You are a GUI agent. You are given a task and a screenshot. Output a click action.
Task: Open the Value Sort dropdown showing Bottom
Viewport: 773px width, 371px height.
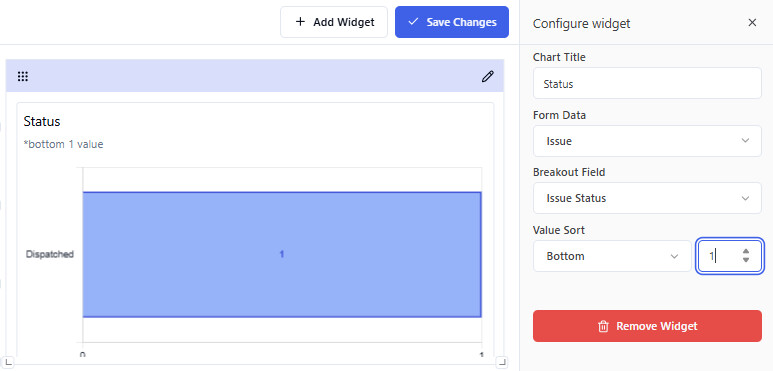coord(612,256)
